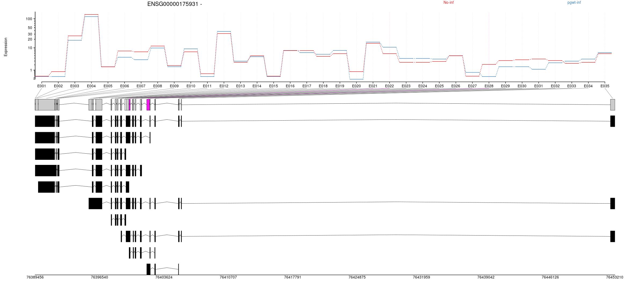Viewport: 644px width, 282px height.
Task: Click the E012 exon label
Action: (224, 86)
